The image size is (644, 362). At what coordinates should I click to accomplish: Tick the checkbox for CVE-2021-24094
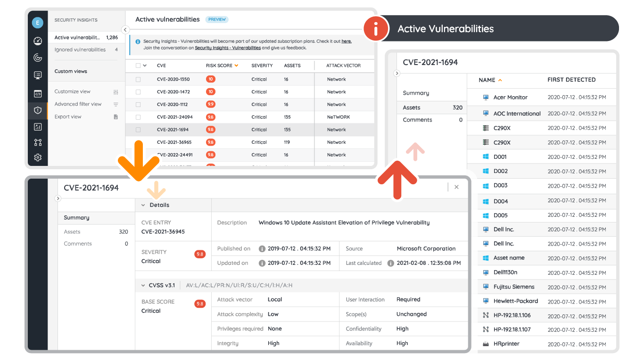pos(138,117)
